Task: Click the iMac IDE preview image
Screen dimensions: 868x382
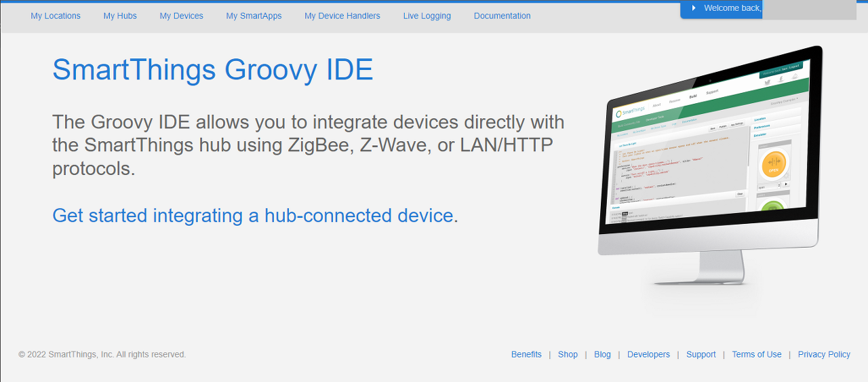Action: 710,166
